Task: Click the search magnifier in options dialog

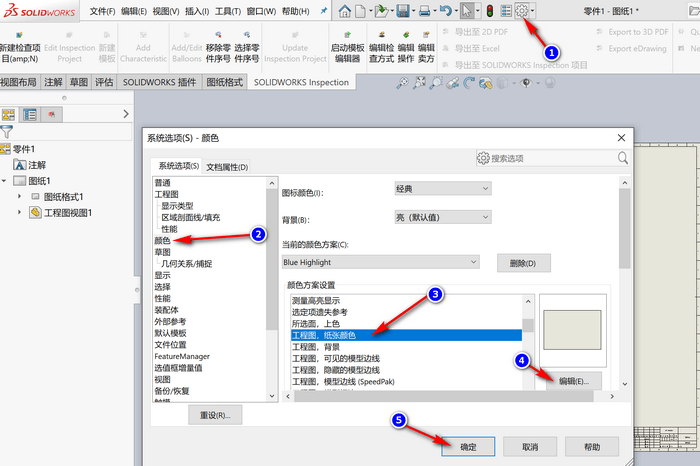Action: 622,158
